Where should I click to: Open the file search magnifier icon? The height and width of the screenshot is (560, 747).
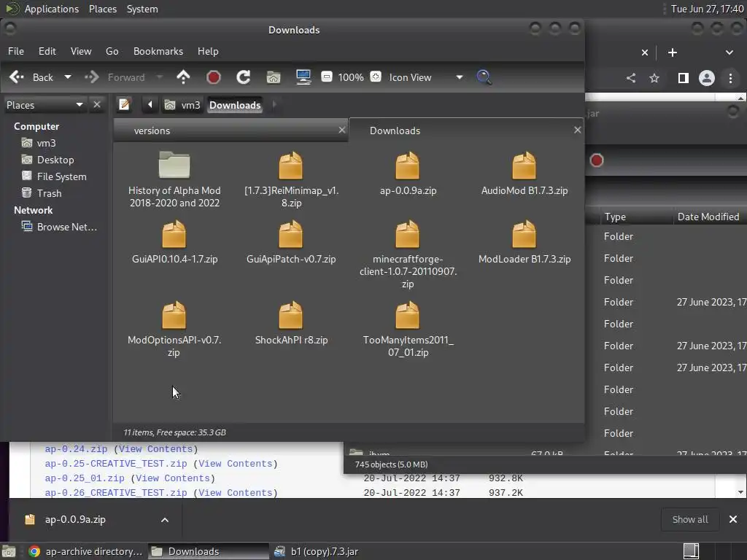pyautogui.click(x=484, y=77)
